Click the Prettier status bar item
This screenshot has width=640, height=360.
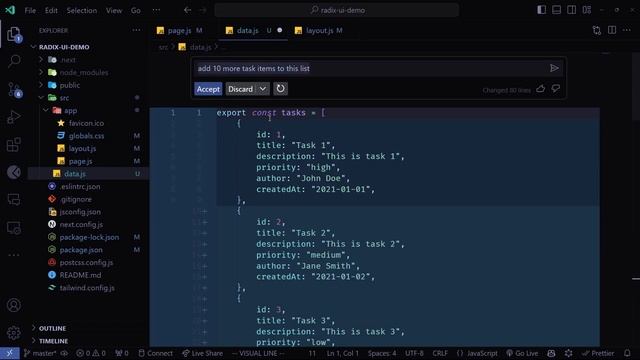coord(598,353)
